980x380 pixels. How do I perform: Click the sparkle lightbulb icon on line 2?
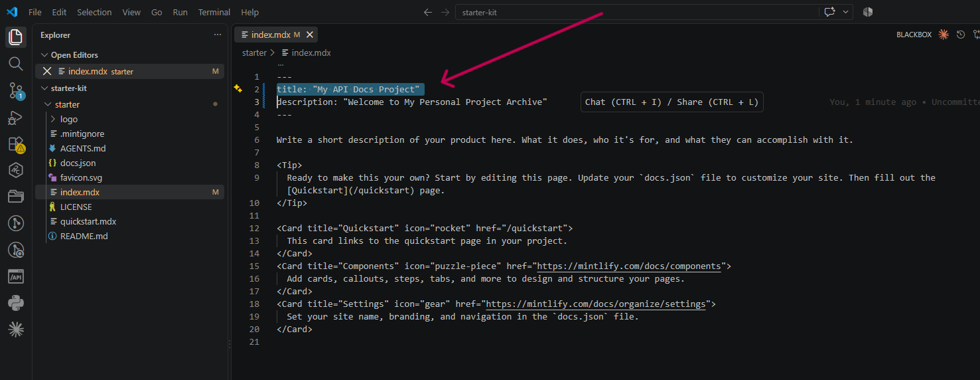238,88
